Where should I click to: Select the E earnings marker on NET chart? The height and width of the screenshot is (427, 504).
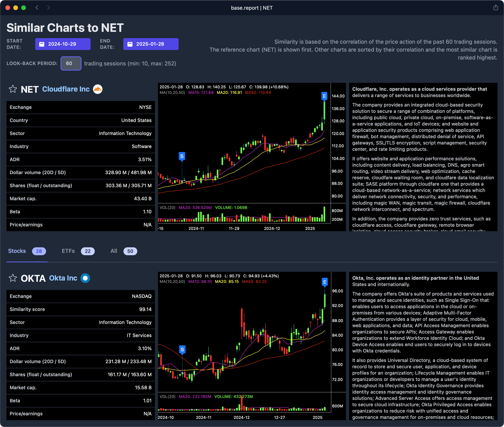(x=324, y=96)
